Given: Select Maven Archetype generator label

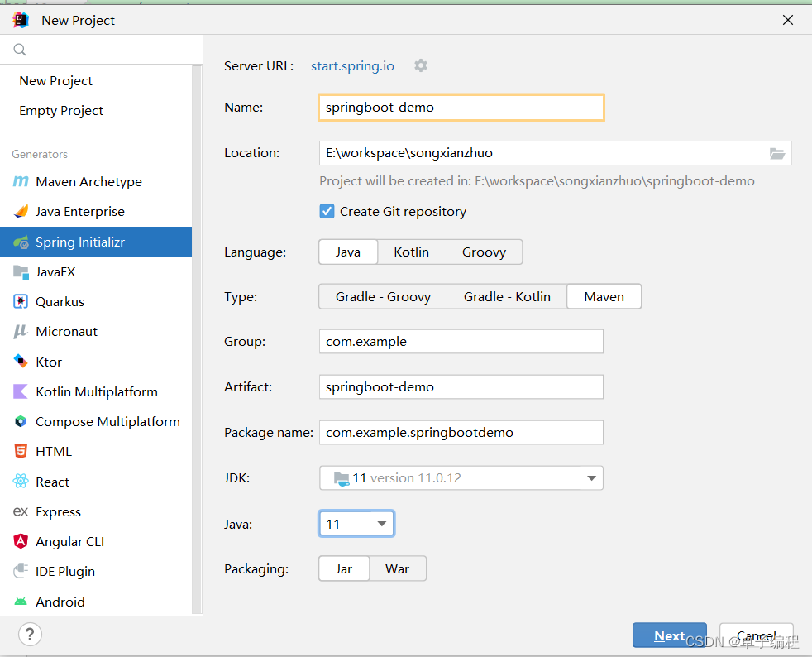Looking at the screenshot, I should click(88, 181).
